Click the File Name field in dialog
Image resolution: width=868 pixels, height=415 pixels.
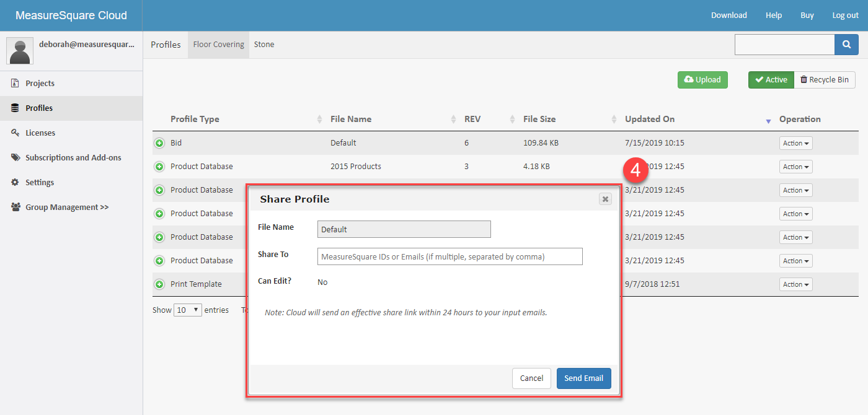click(x=404, y=229)
